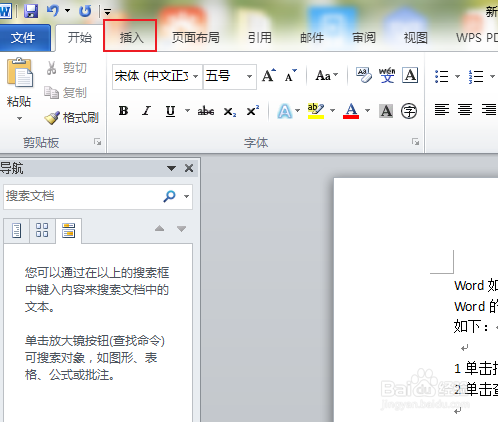Open the 字体 dialog launcher
498x422 pixels.
[x=415, y=142]
